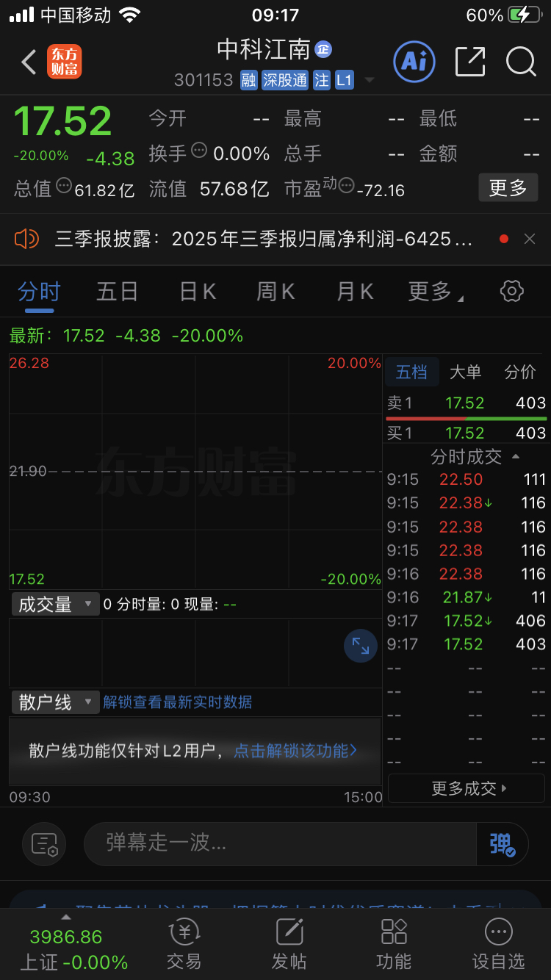Dismiss the news banner with the X
Screen dimensions: 551x980
530,239
